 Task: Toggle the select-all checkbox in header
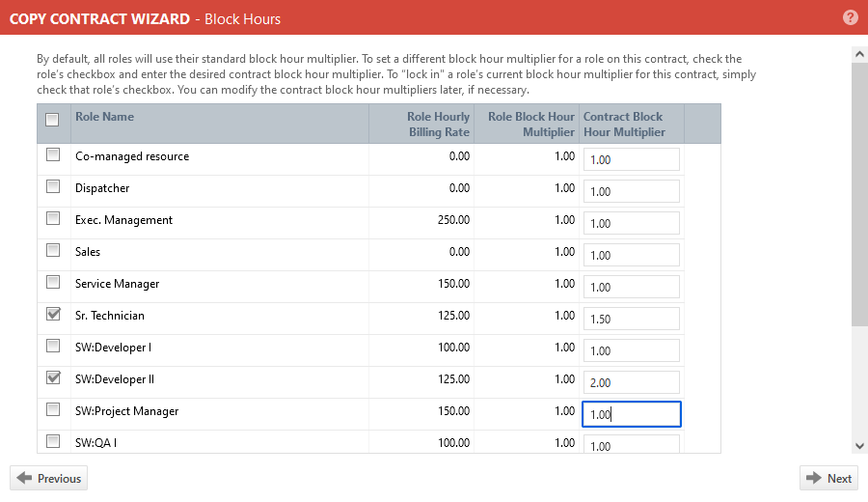(x=53, y=120)
